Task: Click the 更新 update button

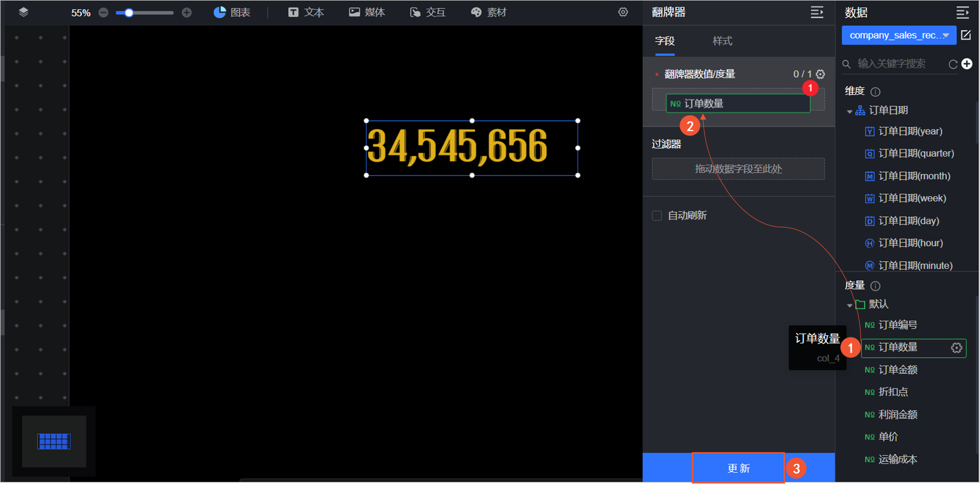Action: click(738, 468)
